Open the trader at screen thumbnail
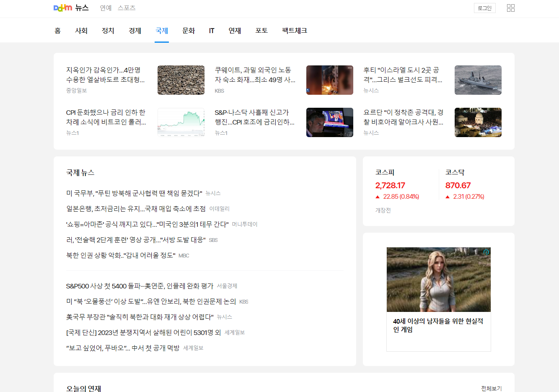 330,122
